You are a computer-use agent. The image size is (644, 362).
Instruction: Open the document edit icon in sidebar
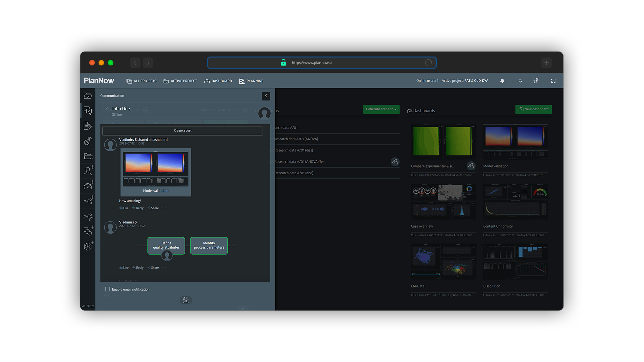pyautogui.click(x=88, y=126)
